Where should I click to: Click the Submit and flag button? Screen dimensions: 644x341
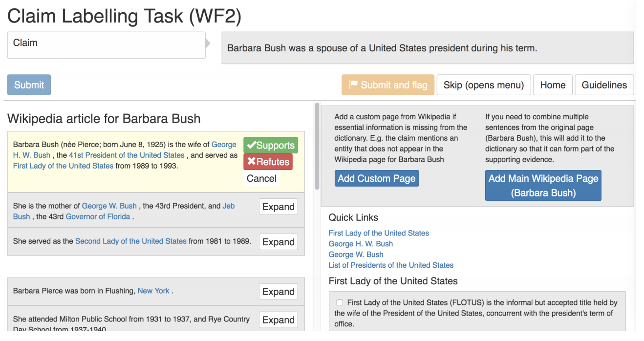388,85
